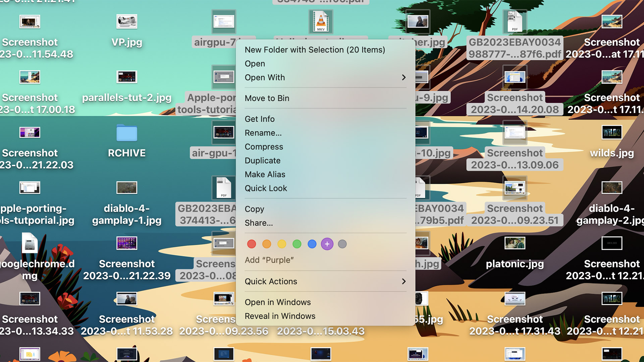Open the Screenshot 2023-0...t 17.31.43 thumbnail

tap(515, 298)
